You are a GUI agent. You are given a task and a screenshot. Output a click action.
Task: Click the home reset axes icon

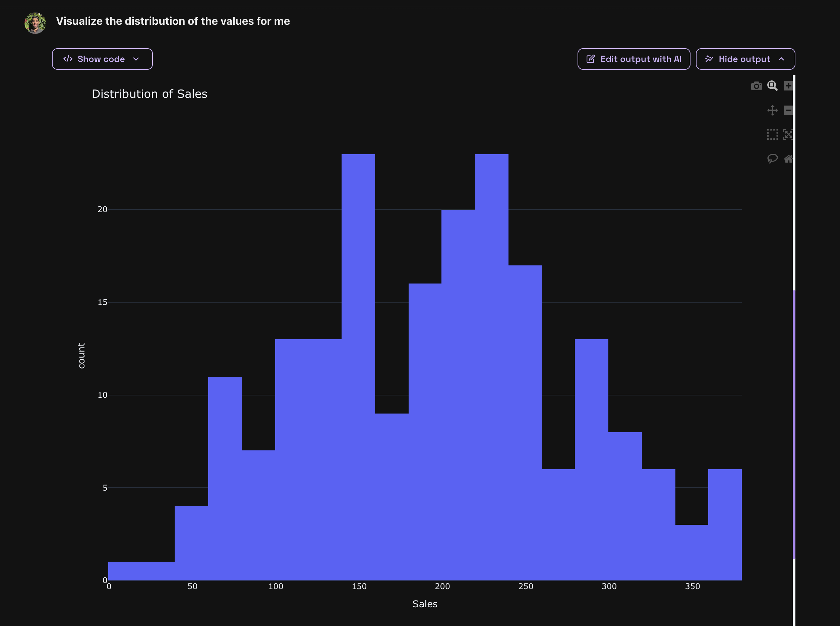788,159
